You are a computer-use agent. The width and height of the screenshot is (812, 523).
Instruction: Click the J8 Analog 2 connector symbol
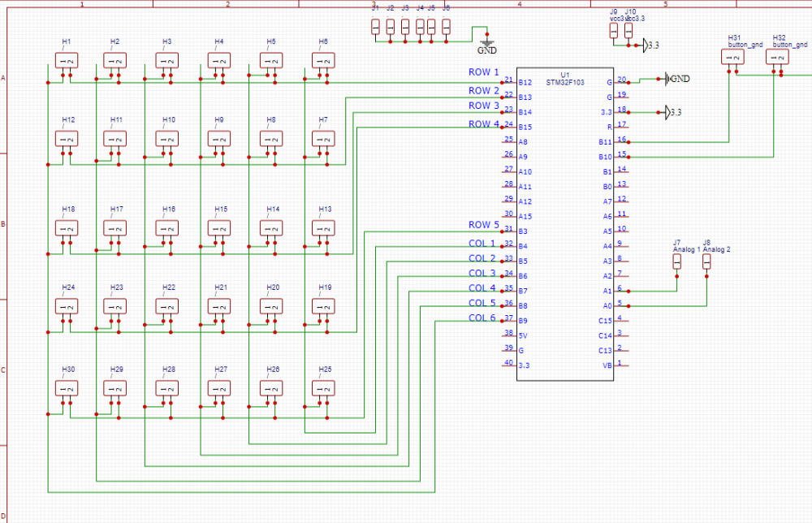pos(706,262)
